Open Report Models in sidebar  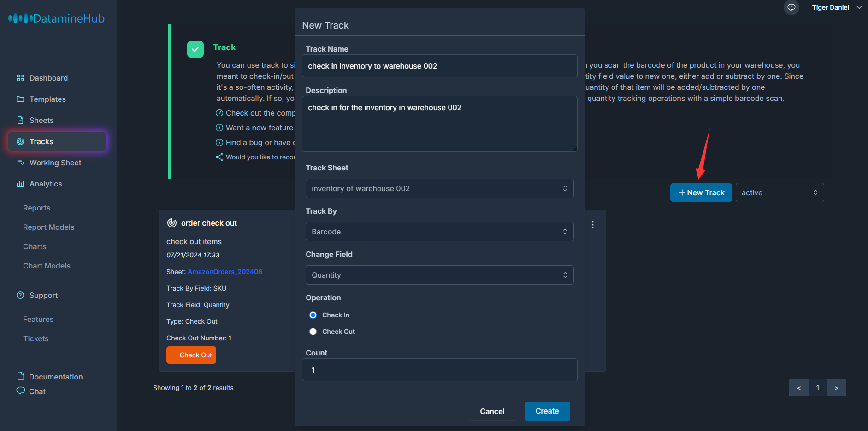coord(49,227)
